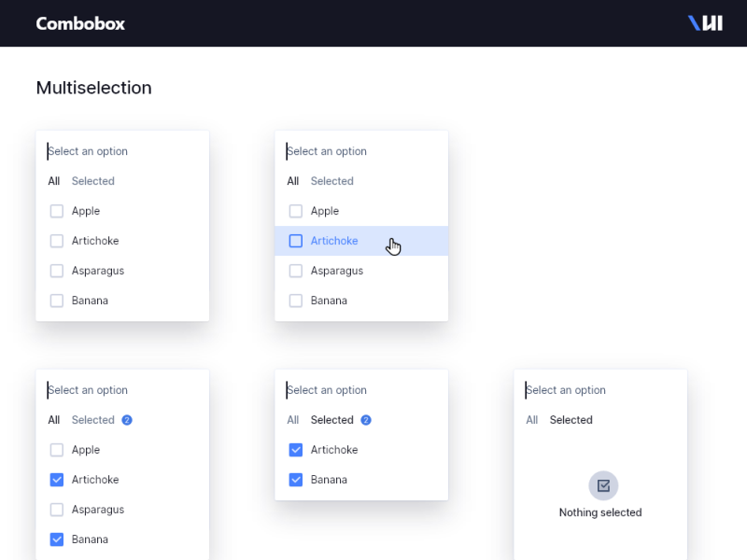Click Selected tab in bottom-middle combobox
This screenshot has height=560, width=747.
332,420
